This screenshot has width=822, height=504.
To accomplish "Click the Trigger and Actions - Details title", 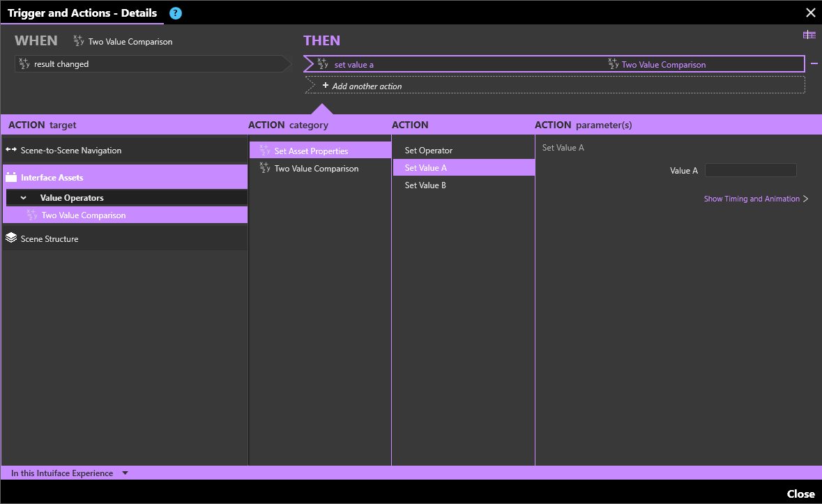I will click(82, 13).
